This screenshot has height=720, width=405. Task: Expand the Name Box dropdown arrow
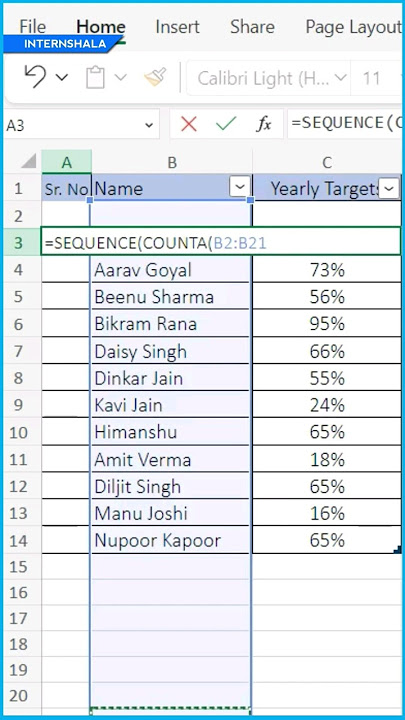(149, 125)
